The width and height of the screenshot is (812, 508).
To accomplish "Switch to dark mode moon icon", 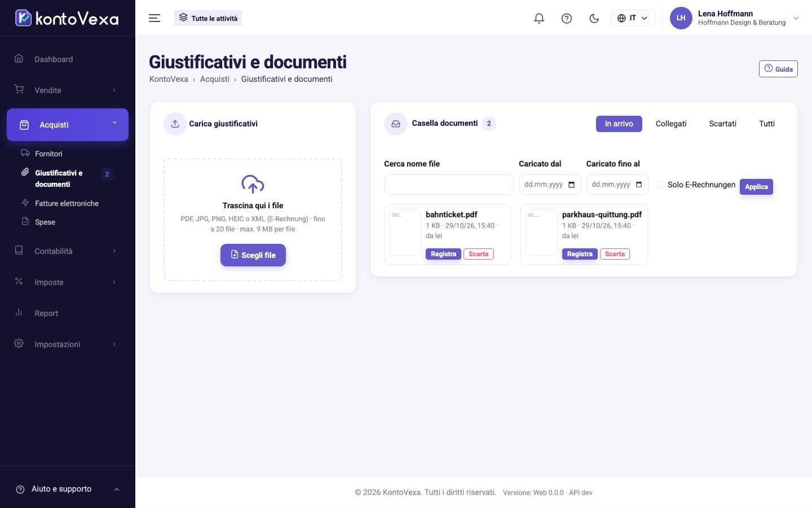I will click(594, 18).
